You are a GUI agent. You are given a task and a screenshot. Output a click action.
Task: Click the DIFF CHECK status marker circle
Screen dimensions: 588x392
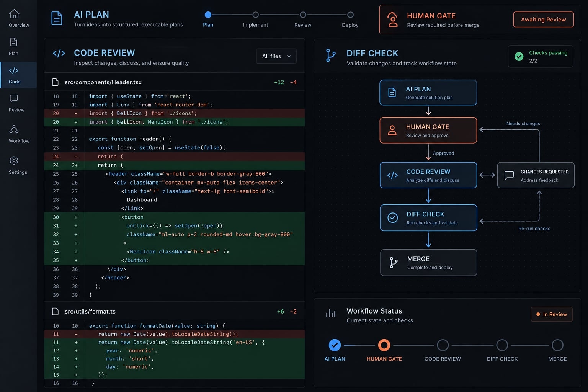click(x=502, y=345)
